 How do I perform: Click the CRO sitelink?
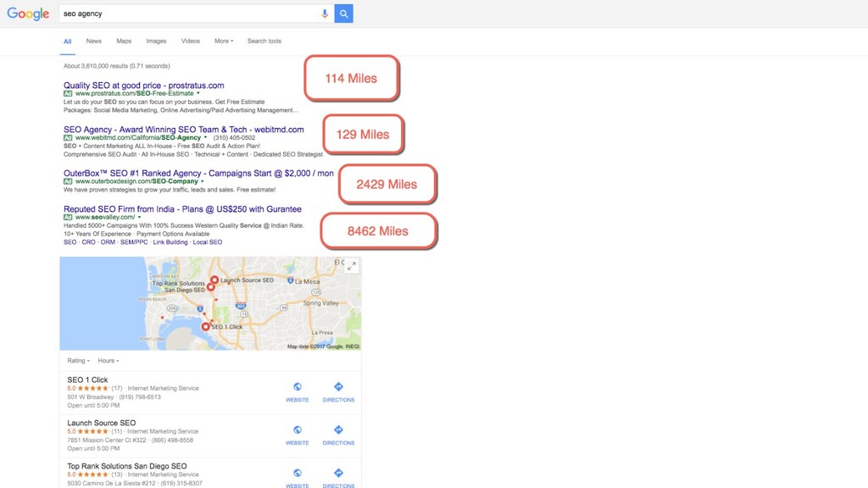(x=88, y=242)
